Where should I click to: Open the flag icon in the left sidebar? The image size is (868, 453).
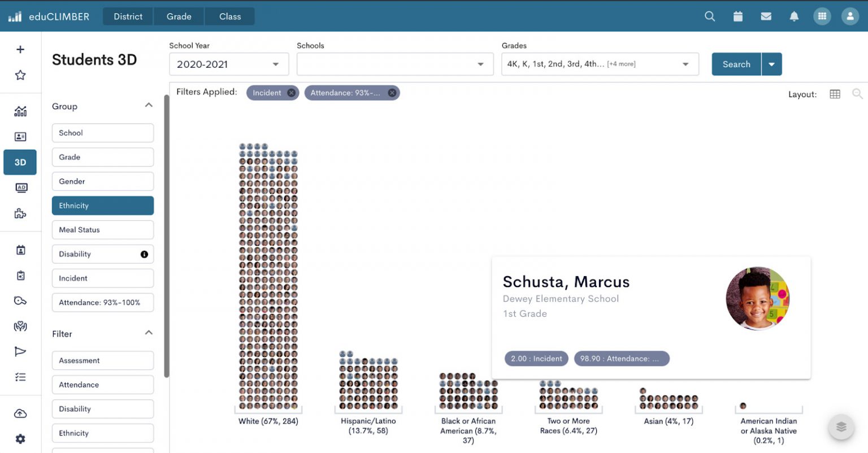click(x=20, y=351)
